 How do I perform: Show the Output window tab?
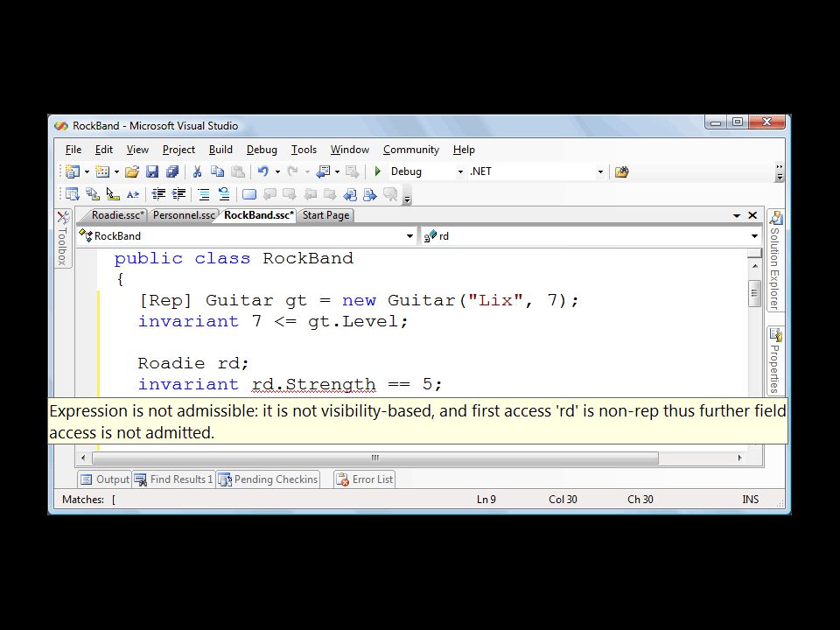(105, 479)
